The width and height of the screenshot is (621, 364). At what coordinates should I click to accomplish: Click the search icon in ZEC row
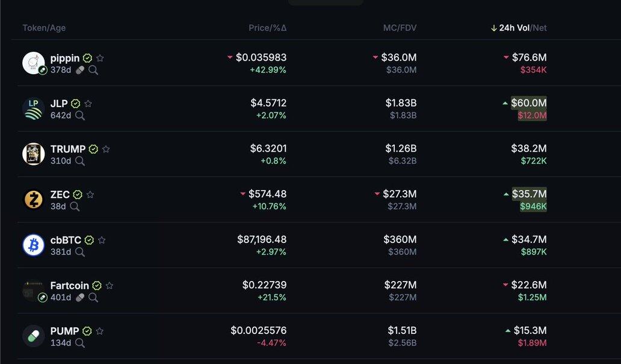(x=75, y=206)
